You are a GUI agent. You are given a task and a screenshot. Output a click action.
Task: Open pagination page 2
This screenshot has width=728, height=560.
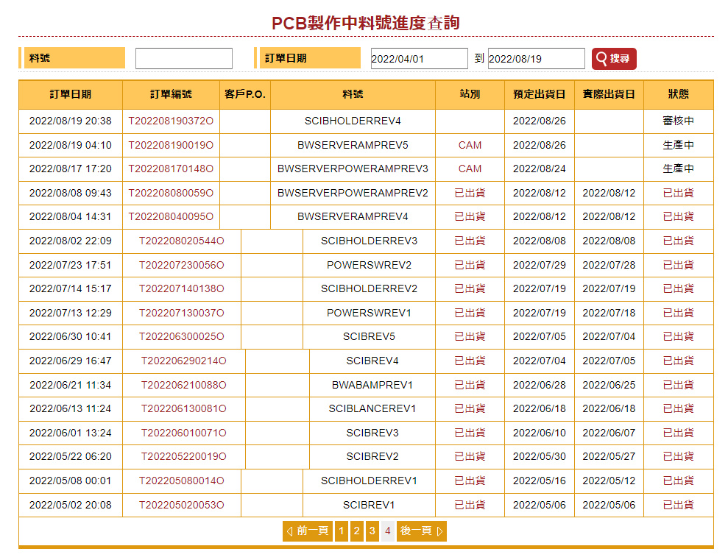tap(356, 531)
